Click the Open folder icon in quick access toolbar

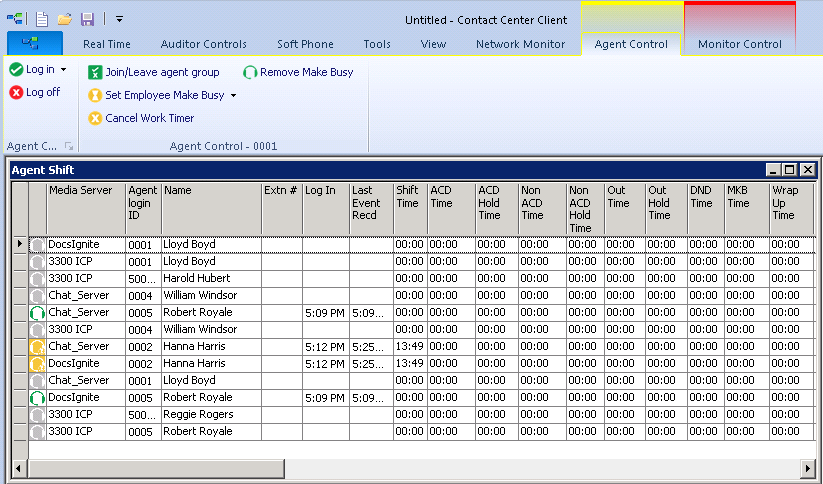coord(64,18)
